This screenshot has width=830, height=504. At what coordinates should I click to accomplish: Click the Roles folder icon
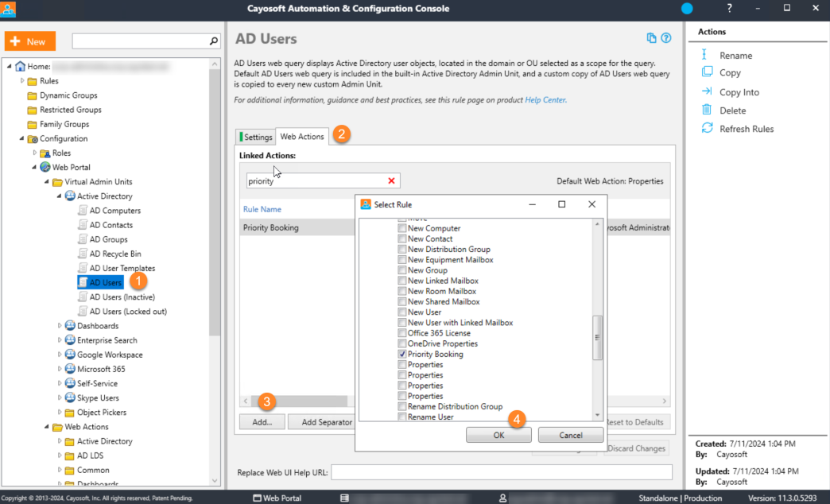click(x=45, y=153)
